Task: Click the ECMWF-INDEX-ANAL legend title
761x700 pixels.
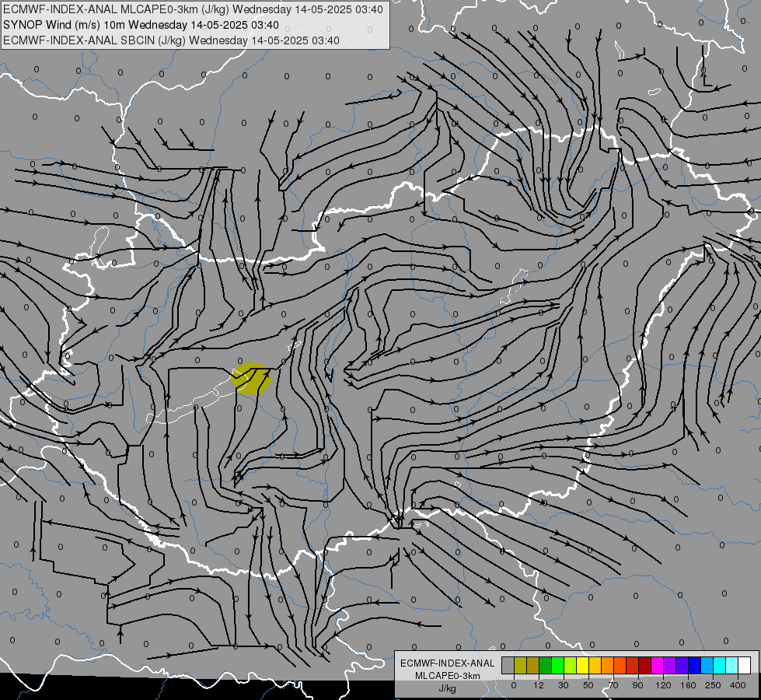Action: click(447, 663)
